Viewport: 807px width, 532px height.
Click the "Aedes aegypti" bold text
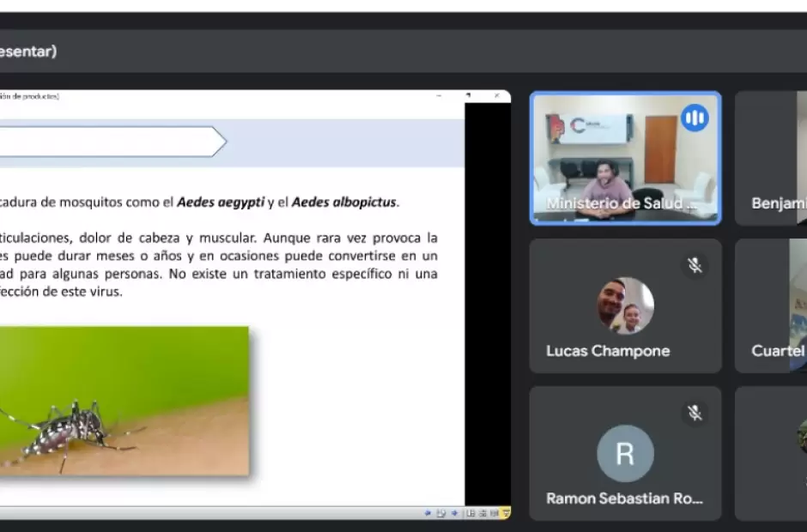[221, 203]
